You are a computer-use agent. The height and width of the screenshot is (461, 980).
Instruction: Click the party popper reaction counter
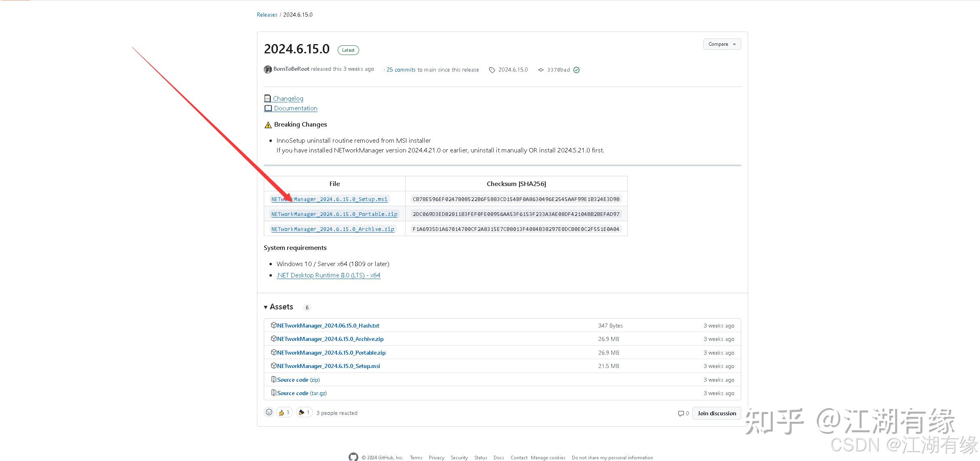click(x=304, y=412)
